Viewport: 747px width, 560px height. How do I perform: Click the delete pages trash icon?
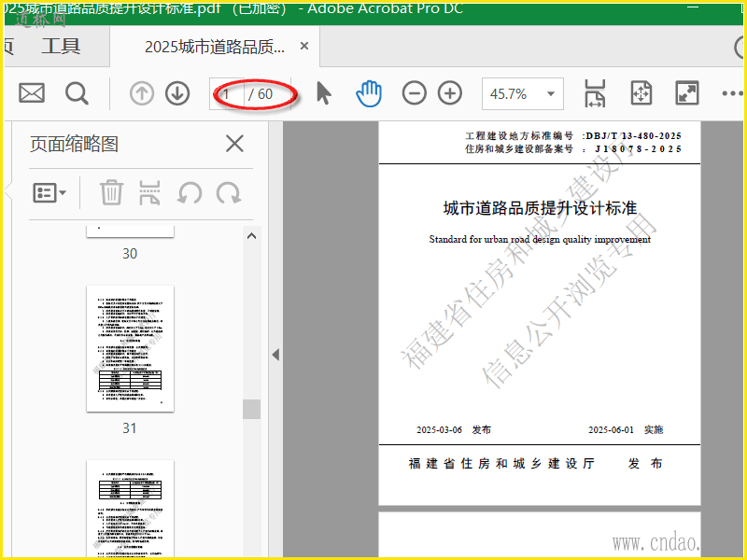[111, 192]
